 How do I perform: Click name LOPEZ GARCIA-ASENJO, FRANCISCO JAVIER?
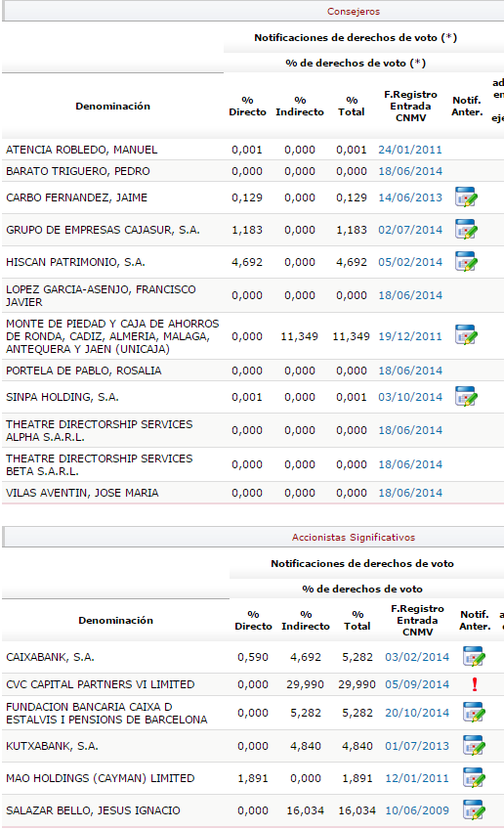(101, 296)
